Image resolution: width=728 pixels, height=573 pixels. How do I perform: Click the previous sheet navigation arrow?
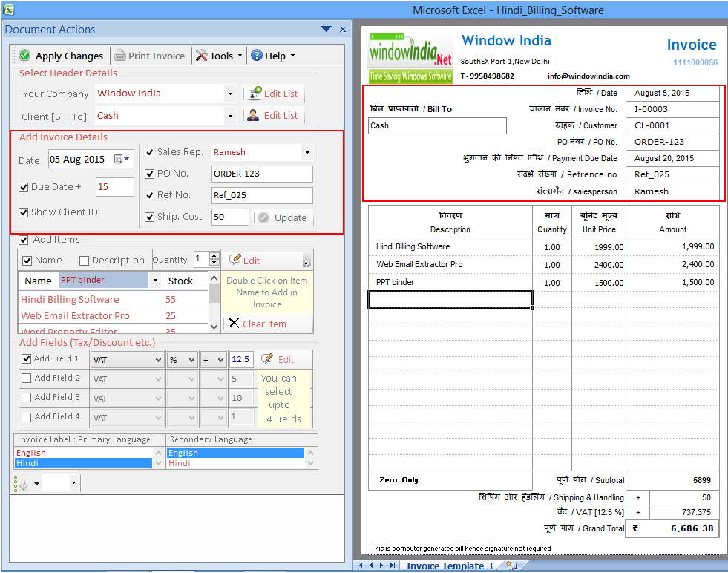(371, 565)
